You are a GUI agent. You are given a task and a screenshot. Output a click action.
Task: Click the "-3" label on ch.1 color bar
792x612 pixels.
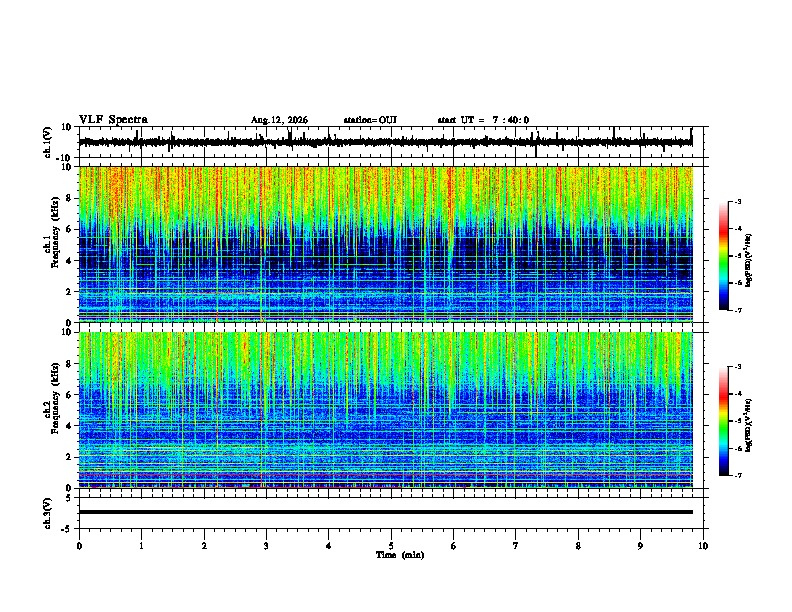point(738,201)
